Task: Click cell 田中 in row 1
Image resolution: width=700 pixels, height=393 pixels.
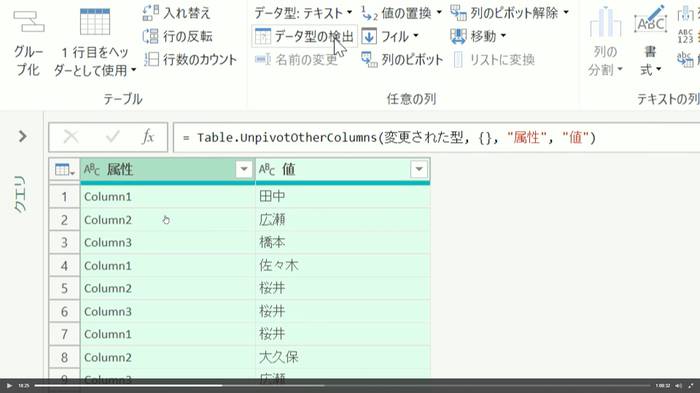Action: pyautogui.click(x=343, y=196)
